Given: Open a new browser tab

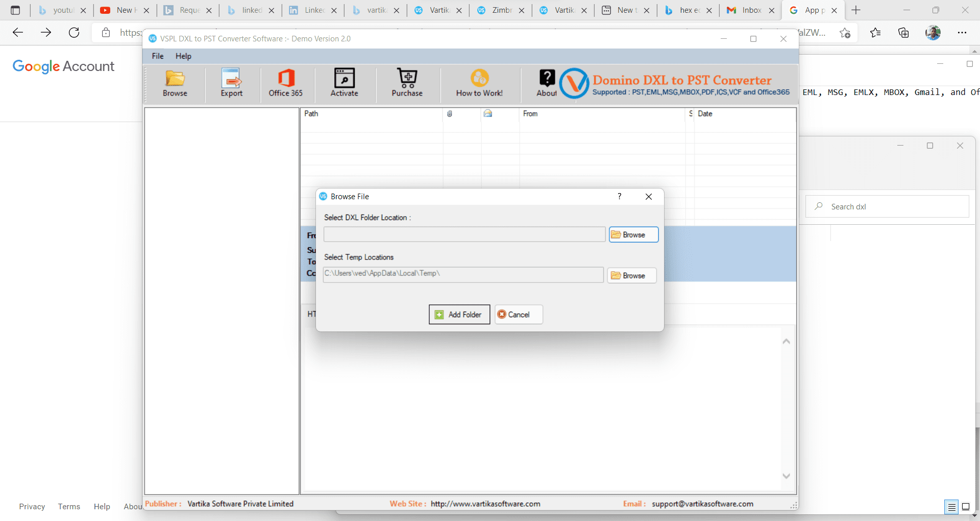Looking at the screenshot, I should [856, 10].
